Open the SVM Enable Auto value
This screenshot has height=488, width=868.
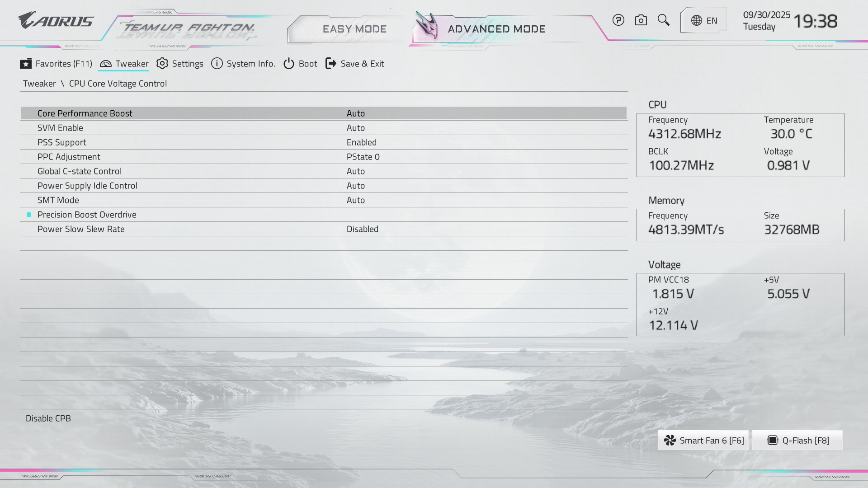coord(356,128)
